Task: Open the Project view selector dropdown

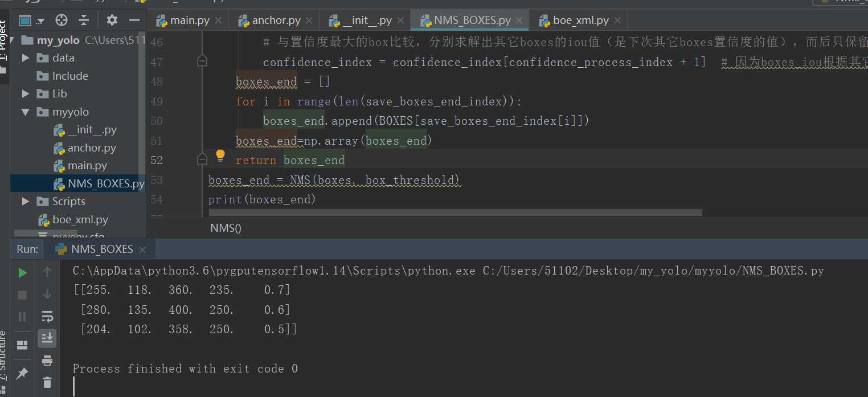Action: (x=31, y=21)
